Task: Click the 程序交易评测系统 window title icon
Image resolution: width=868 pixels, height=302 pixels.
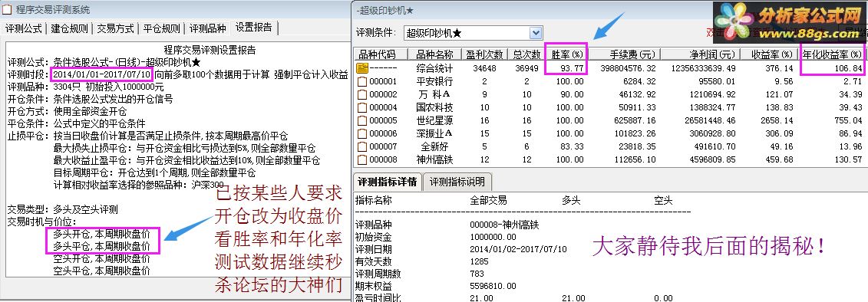Action: tap(7, 9)
